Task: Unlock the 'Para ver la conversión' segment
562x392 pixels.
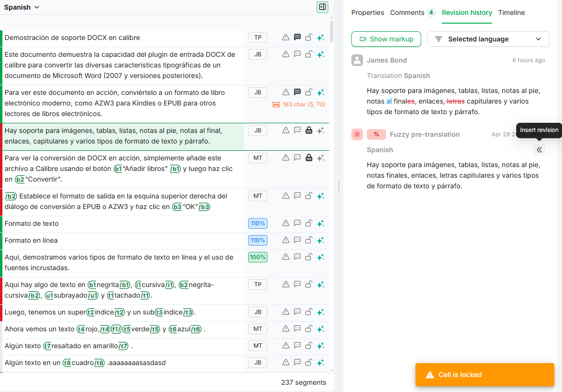Action: point(309,157)
